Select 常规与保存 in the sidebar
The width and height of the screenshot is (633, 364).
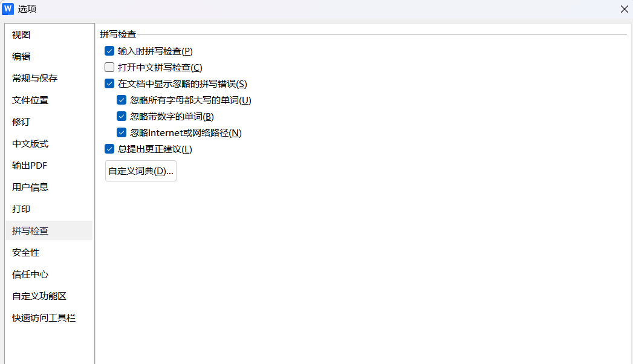pos(34,79)
